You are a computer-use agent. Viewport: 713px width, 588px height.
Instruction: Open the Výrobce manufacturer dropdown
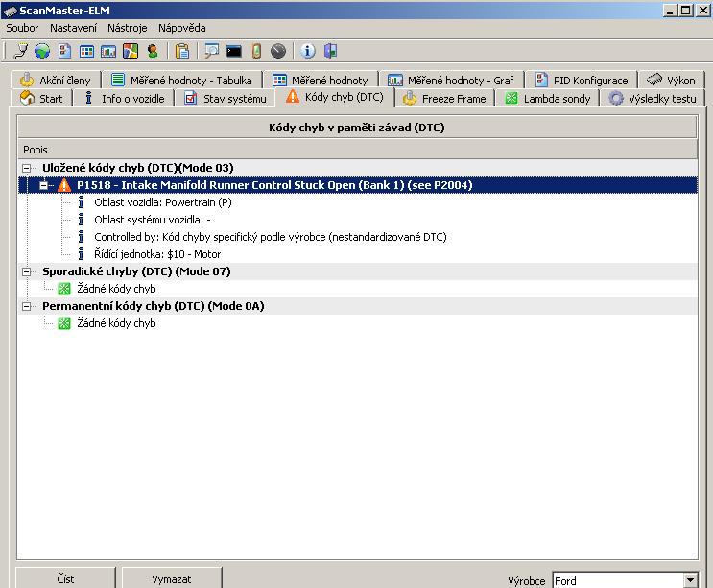pyautogui.click(x=689, y=580)
